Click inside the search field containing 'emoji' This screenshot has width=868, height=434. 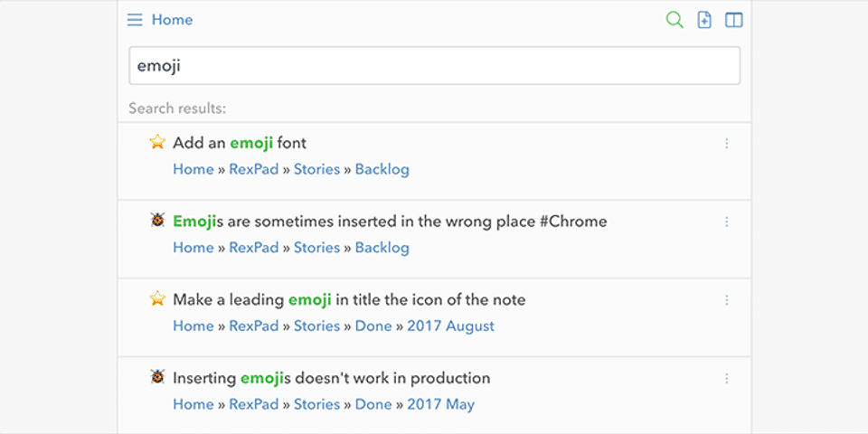point(434,66)
